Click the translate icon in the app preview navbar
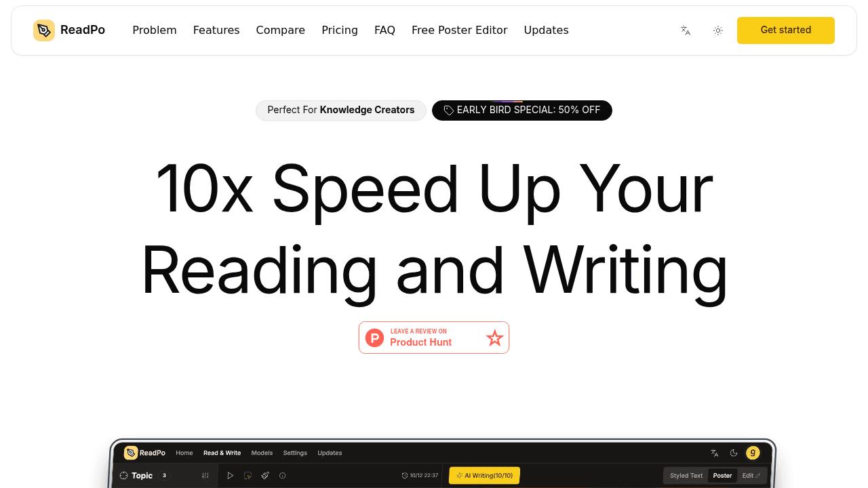868x488 pixels. 713,453
